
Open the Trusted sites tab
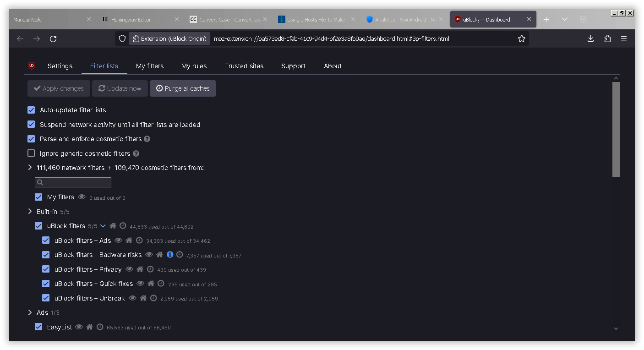244,66
